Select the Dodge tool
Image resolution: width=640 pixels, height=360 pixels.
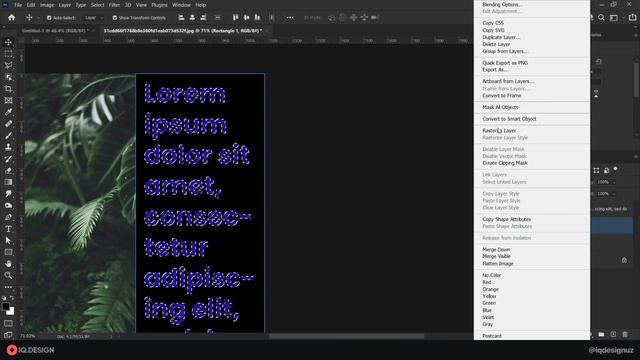pyautogui.click(x=8, y=205)
